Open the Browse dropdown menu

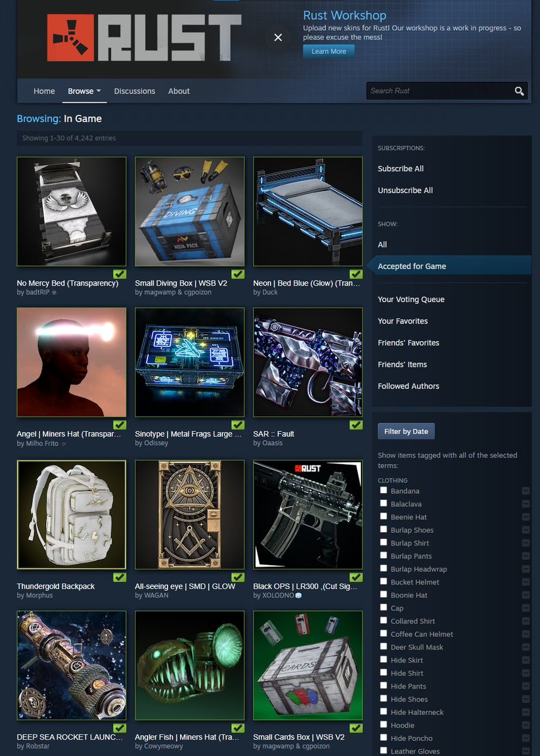click(84, 91)
